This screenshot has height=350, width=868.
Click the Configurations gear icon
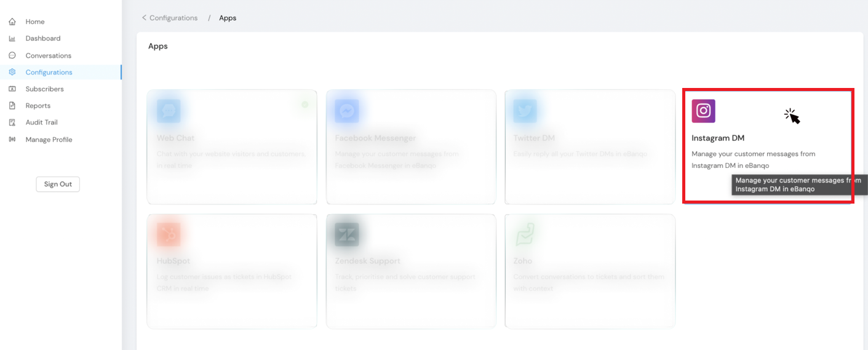(x=12, y=72)
